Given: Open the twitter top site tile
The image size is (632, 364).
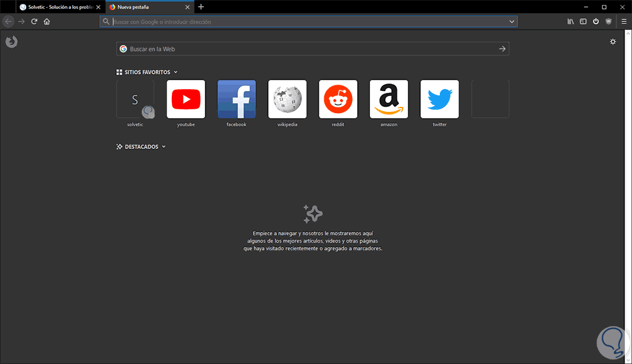Looking at the screenshot, I should coord(440,99).
